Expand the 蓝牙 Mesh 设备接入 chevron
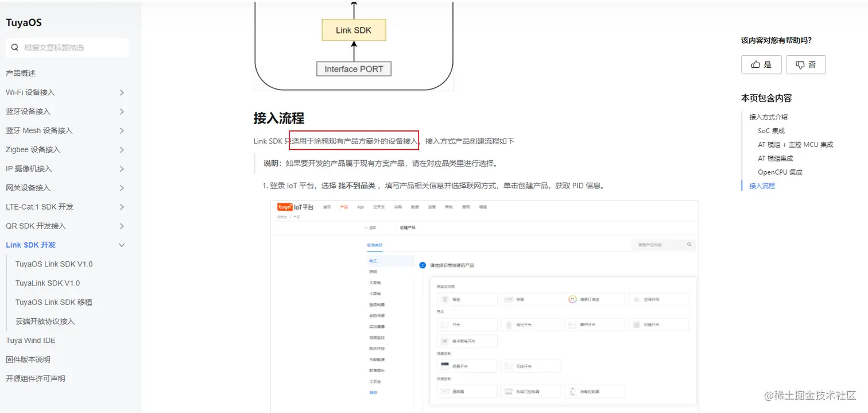This screenshot has width=868, height=413. click(122, 130)
